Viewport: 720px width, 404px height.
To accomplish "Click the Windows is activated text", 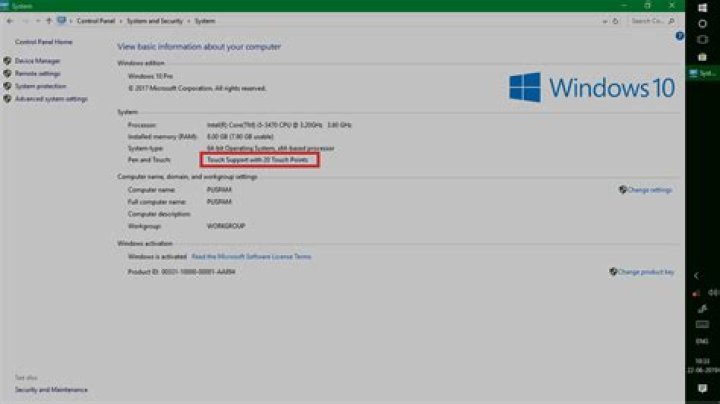I will [x=157, y=257].
